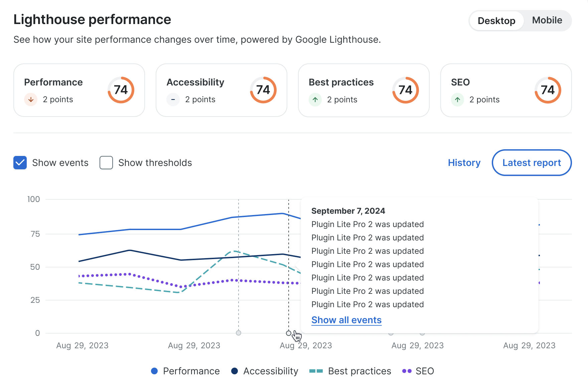Click the Performance score gauge showing 74

(x=121, y=89)
